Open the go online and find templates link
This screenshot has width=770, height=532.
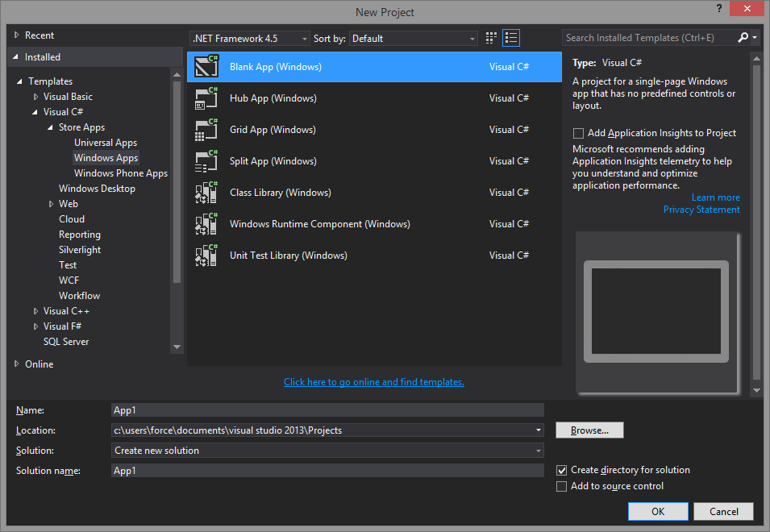[x=373, y=381]
